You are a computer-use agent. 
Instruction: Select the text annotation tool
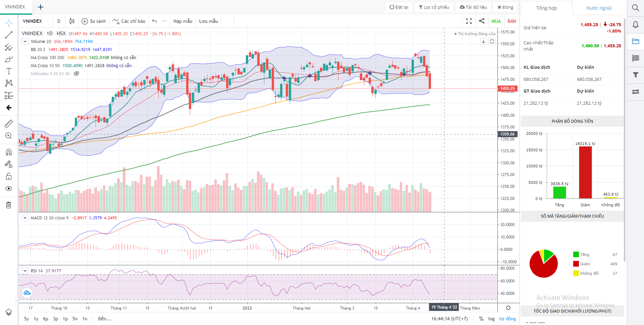[x=9, y=71]
